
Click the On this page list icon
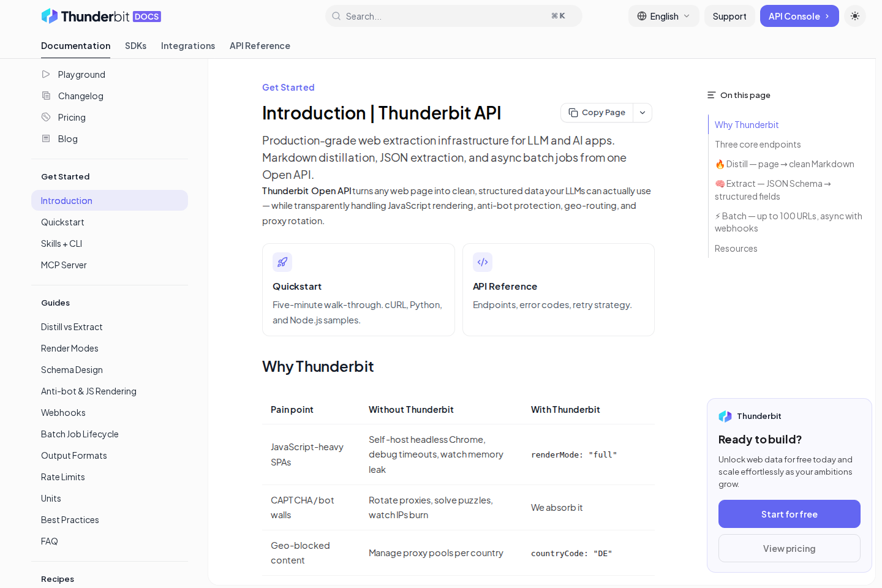[x=711, y=95]
